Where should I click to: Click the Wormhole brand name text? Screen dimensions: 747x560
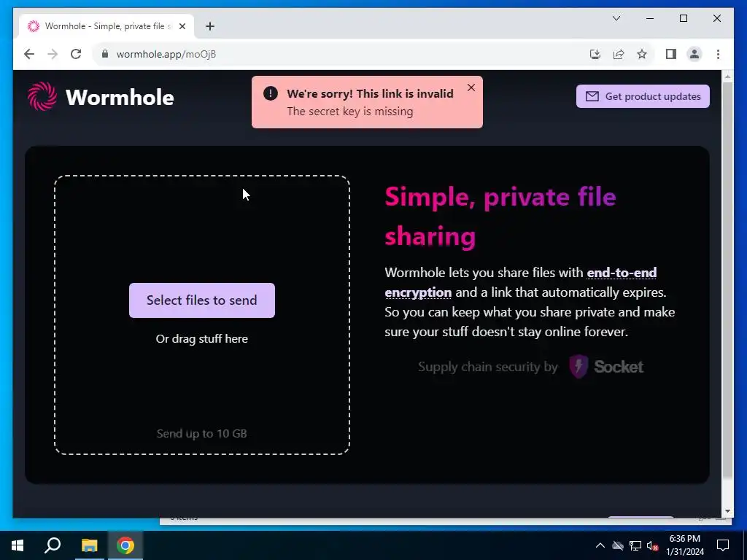click(120, 97)
